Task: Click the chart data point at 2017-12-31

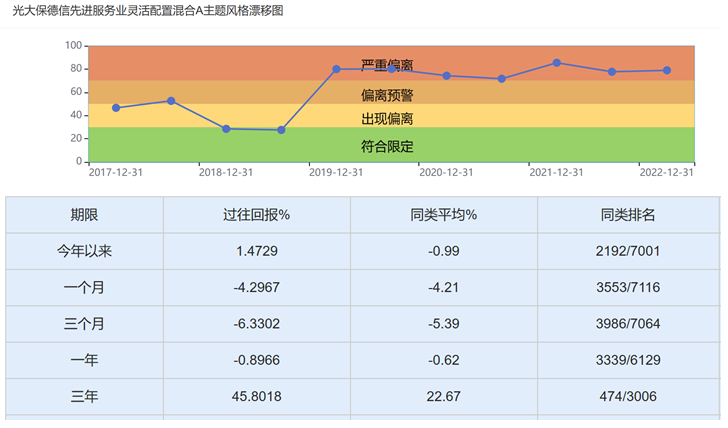Action: 116,108
